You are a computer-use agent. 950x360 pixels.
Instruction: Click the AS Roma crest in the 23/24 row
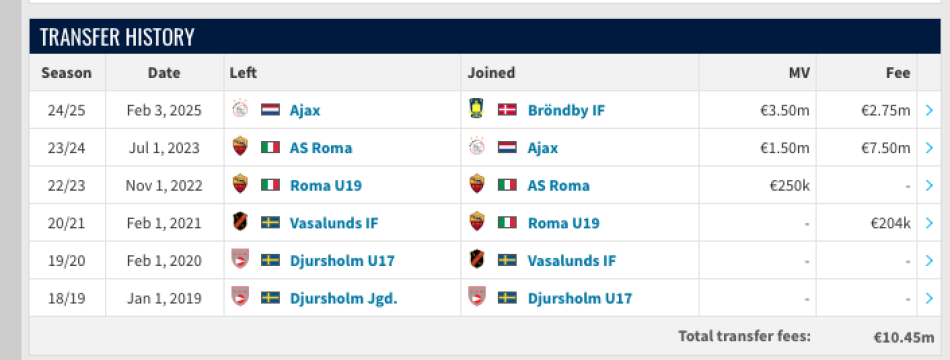pyautogui.click(x=240, y=147)
